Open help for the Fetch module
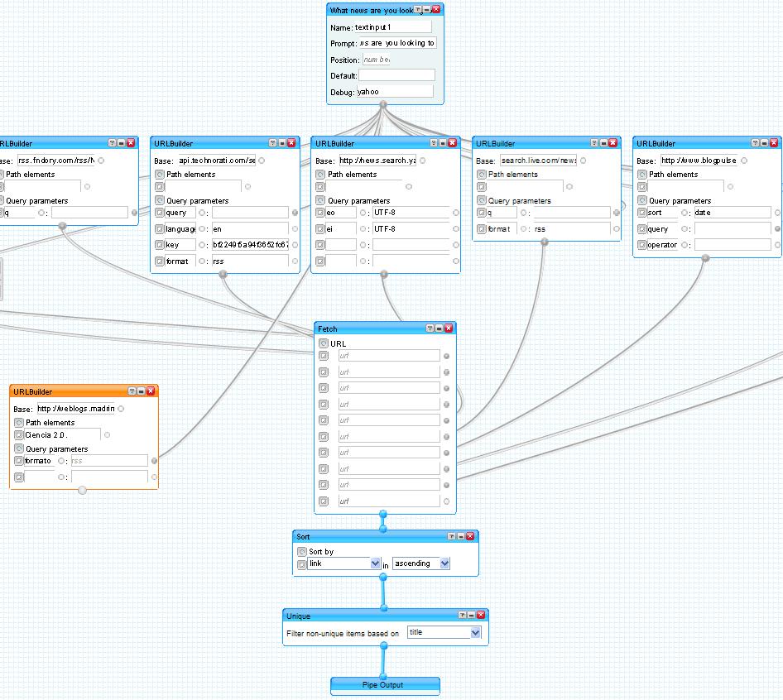783x700 pixels. coord(430,328)
